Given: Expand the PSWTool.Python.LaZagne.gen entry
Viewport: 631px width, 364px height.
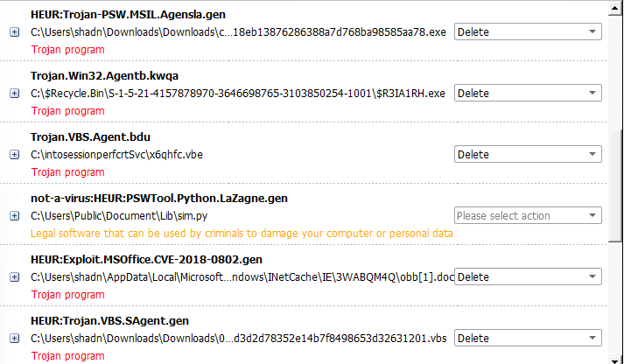Looking at the screenshot, I should point(15,216).
